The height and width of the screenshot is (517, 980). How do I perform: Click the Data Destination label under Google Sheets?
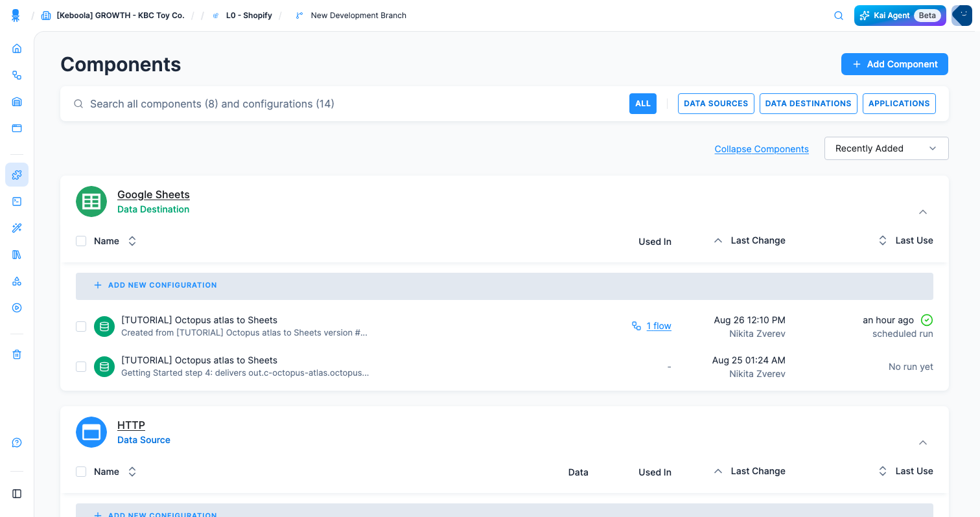pyautogui.click(x=153, y=209)
